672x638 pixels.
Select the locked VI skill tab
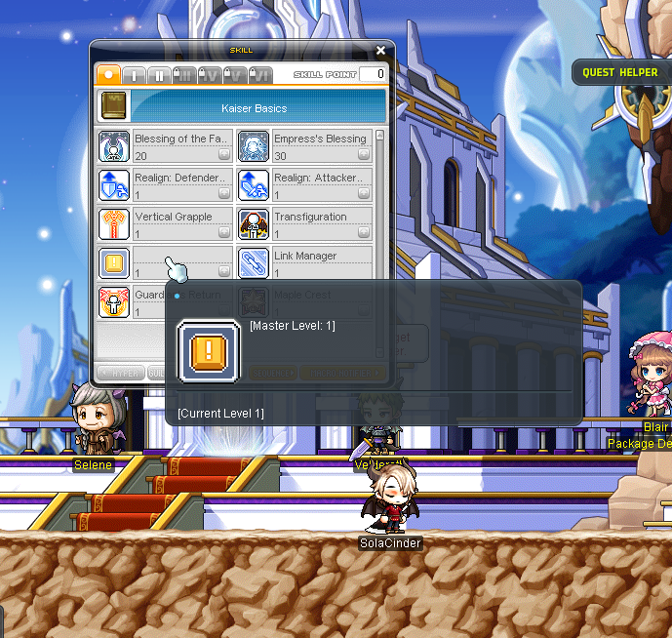(x=260, y=75)
